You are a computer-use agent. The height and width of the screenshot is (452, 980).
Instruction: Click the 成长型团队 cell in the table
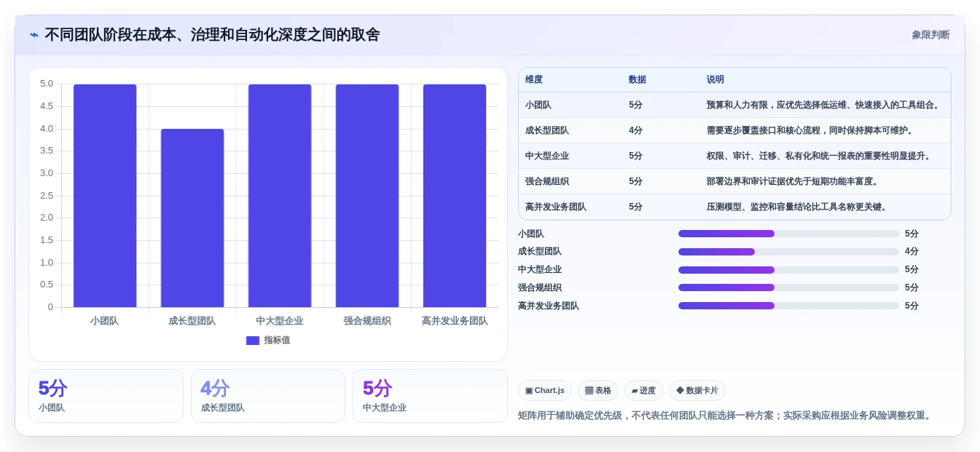pyautogui.click(x=547, y=130)
